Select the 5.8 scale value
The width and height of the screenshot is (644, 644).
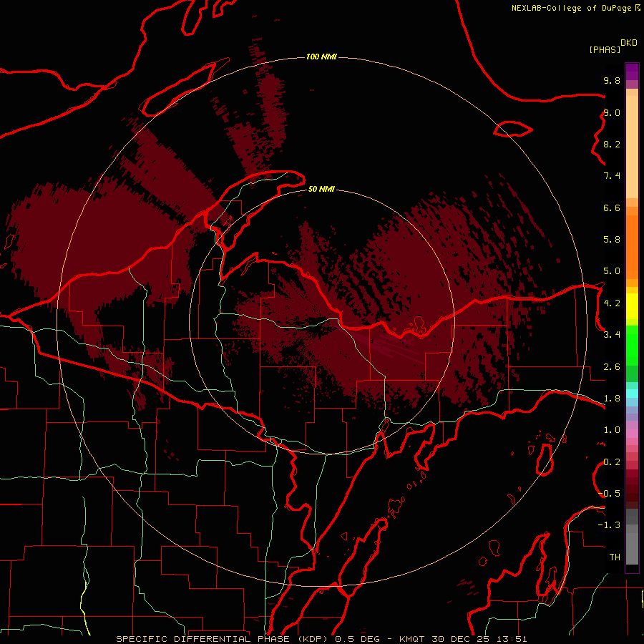612,240
